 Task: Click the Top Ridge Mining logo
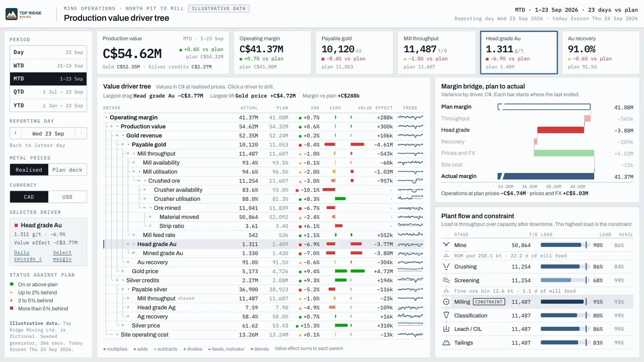[x=23, y=14]
